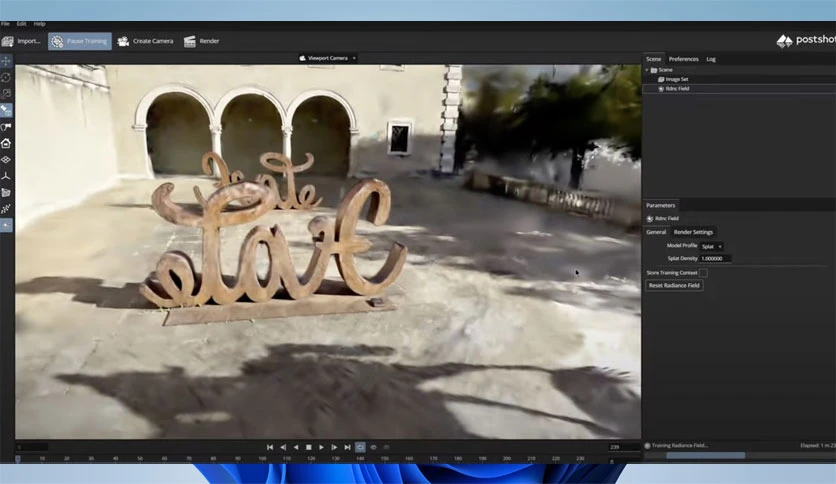Click frame 200 on the timeline ruler
Image resolution: width=836 pixels, height=484 pixels.
coord(507,458)
